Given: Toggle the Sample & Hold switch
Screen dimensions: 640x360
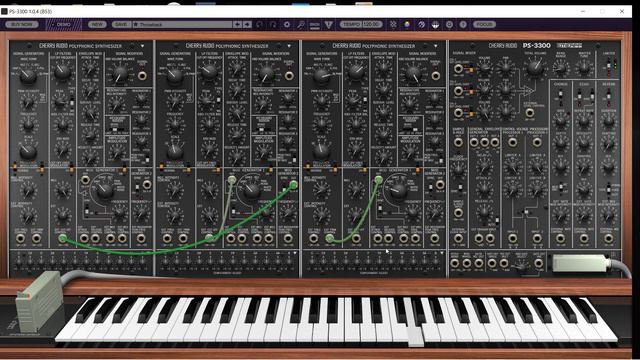Looking at the screenshot, I should pyautogui.click(x=460, y=188).
